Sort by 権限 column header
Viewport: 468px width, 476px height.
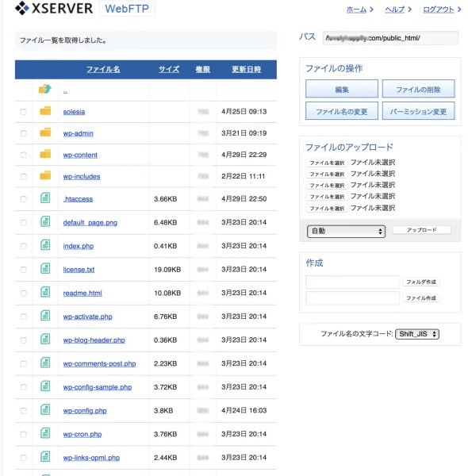[203, 69]
